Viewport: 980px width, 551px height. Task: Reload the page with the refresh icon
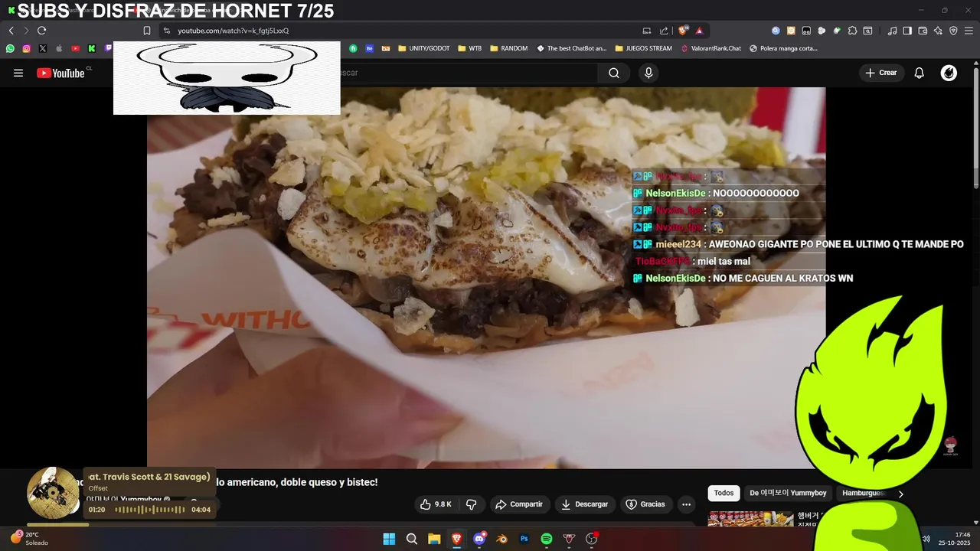[x=41, y=31]
